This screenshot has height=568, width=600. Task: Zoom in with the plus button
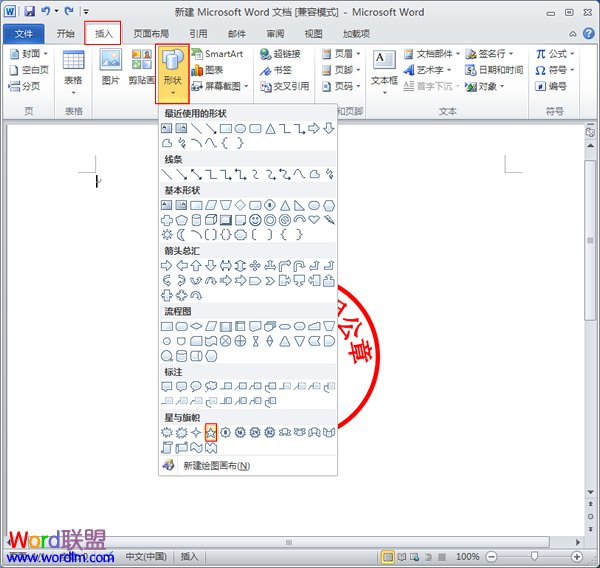click(576, 556)
